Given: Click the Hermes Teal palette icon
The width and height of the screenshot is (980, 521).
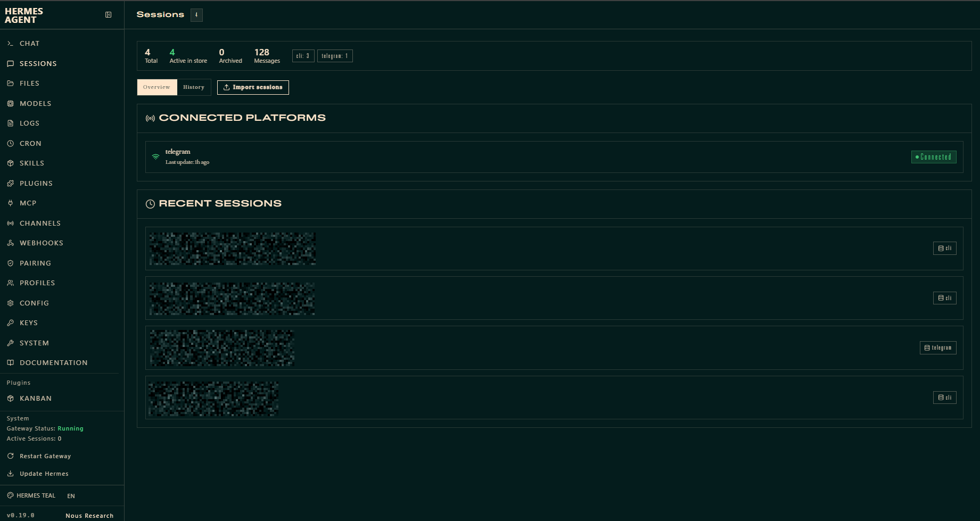Looking at the screenshot, I should pos(10,495).
